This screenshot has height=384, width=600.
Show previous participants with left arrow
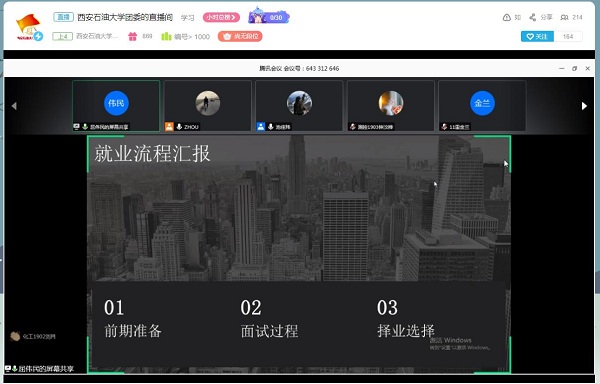(14, 106)
